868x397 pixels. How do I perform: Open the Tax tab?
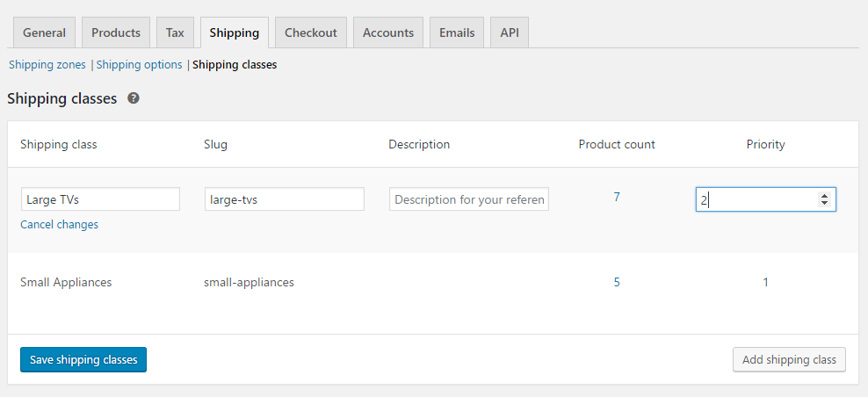click(x=175, y=32)
